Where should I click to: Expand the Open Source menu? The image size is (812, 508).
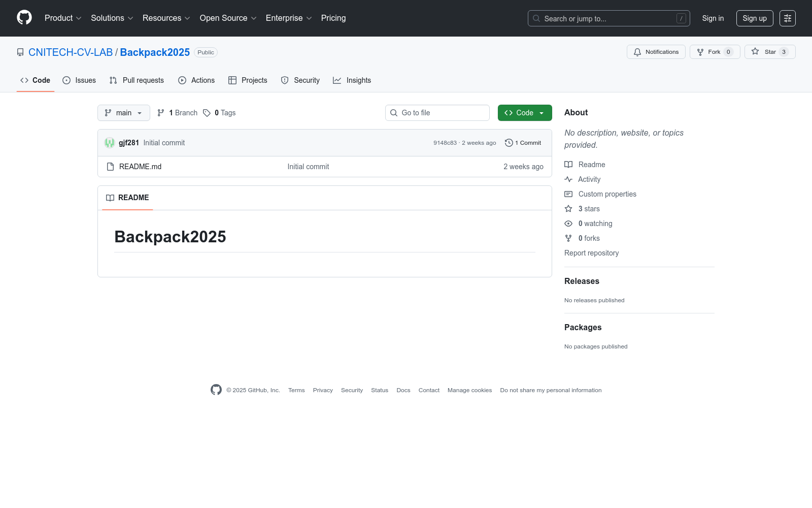point(228,18)
